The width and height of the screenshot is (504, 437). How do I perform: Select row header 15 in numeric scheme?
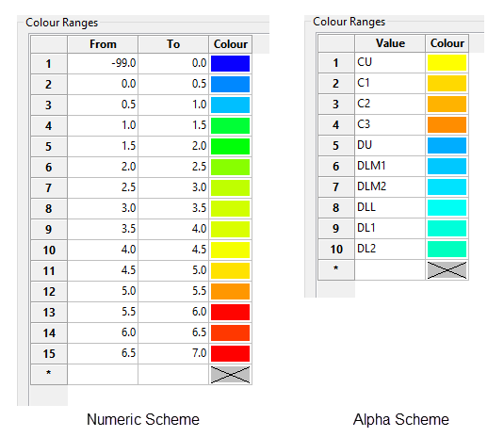click(x=49, y=353)
